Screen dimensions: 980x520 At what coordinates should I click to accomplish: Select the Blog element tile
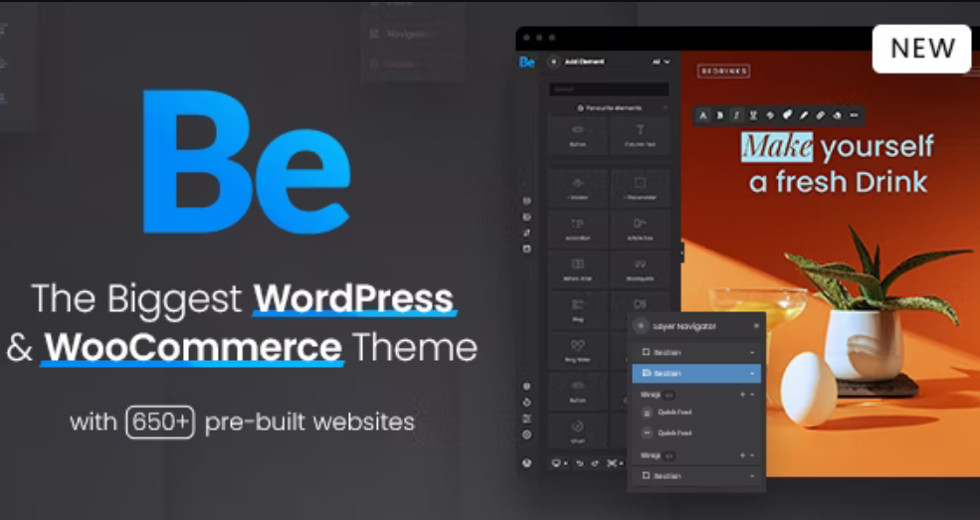click(577, 309)
